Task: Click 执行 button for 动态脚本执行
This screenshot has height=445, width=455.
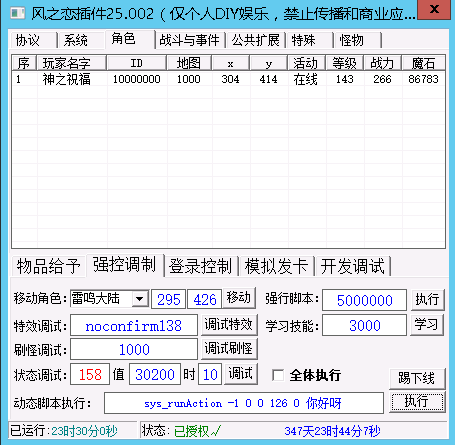Action: (x=417, y=402)
